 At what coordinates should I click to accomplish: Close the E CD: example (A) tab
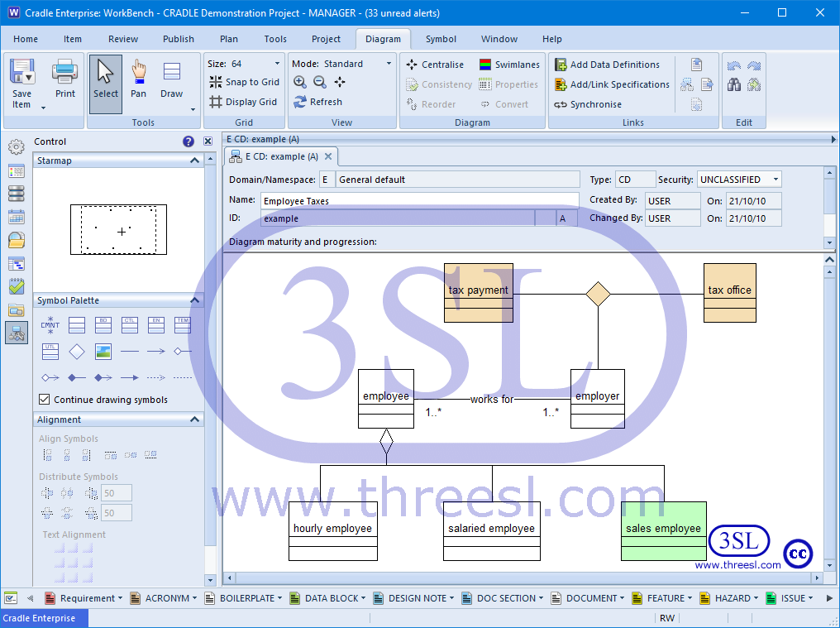[x=328, y=156]
